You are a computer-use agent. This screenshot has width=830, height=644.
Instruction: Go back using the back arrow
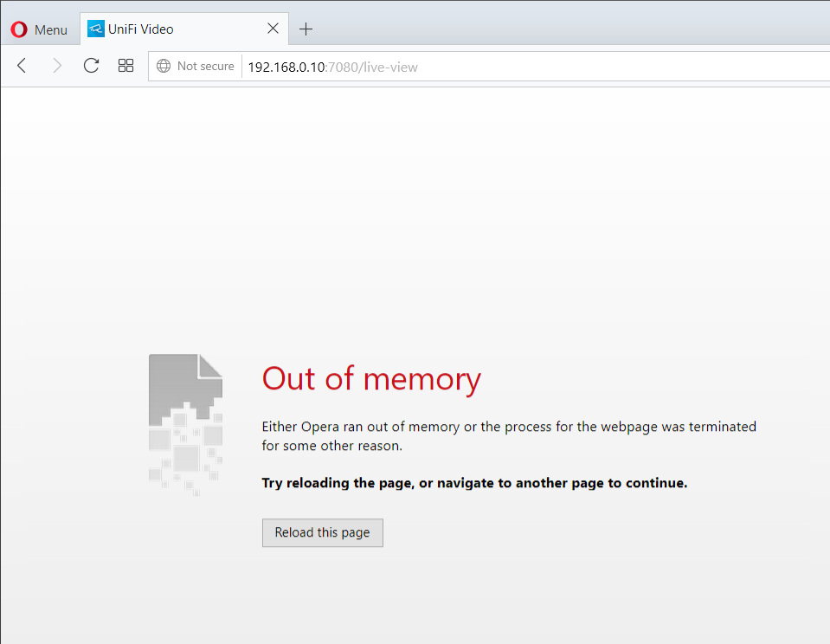(23, 66)
